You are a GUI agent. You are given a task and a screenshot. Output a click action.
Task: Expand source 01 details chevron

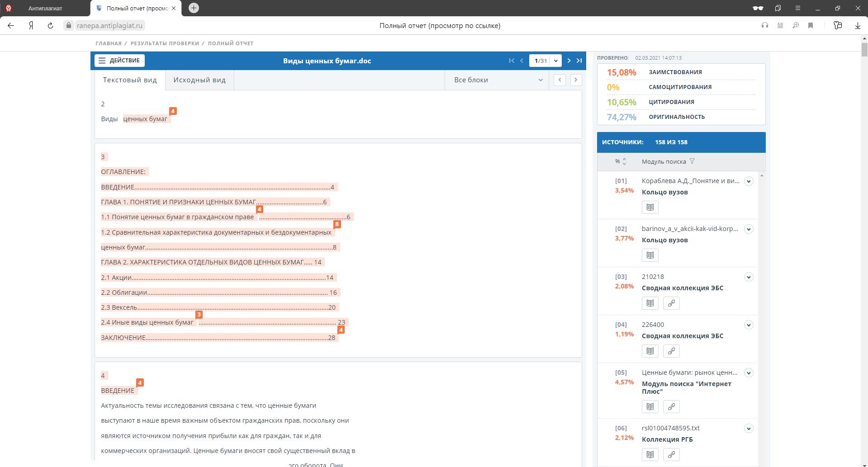(749, 181)
